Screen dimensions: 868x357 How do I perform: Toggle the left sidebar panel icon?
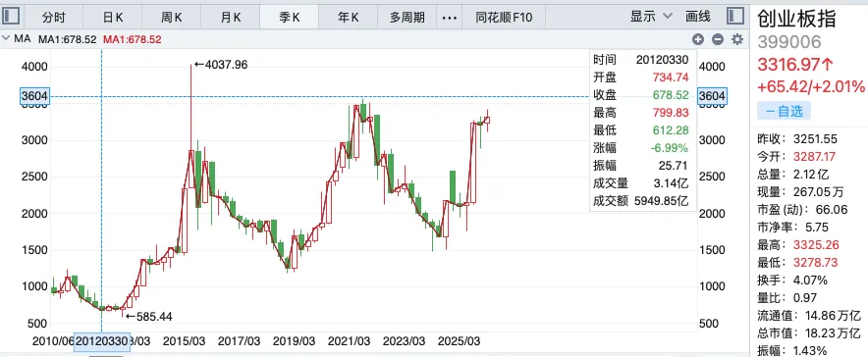click(x=11, y=16)
